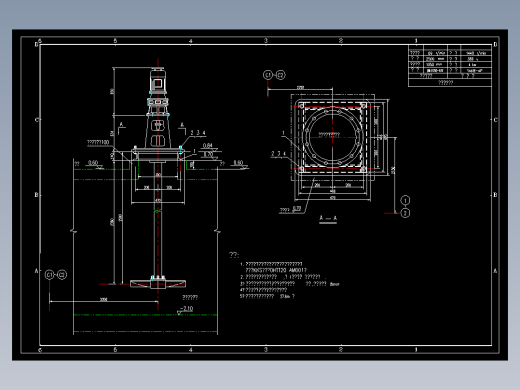Select the "2 3 4" callout in plan view
The image size is (520, 390).
click(x=278, y=154)
